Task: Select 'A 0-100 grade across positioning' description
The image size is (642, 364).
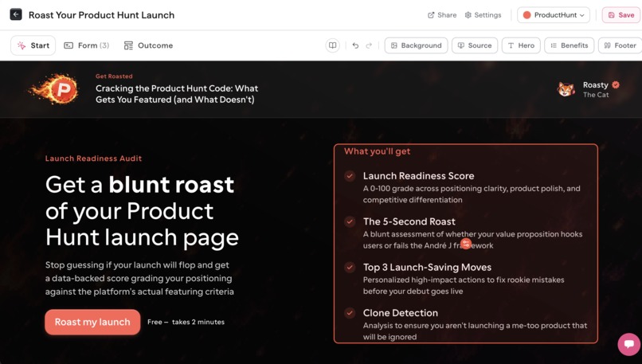Action: (472, 194)
